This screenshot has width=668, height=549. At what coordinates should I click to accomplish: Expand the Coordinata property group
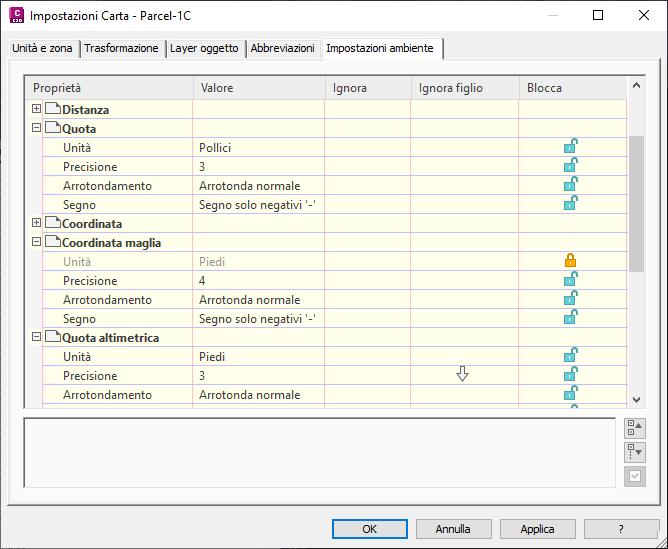pyautogui.click(x=37, y=223)
